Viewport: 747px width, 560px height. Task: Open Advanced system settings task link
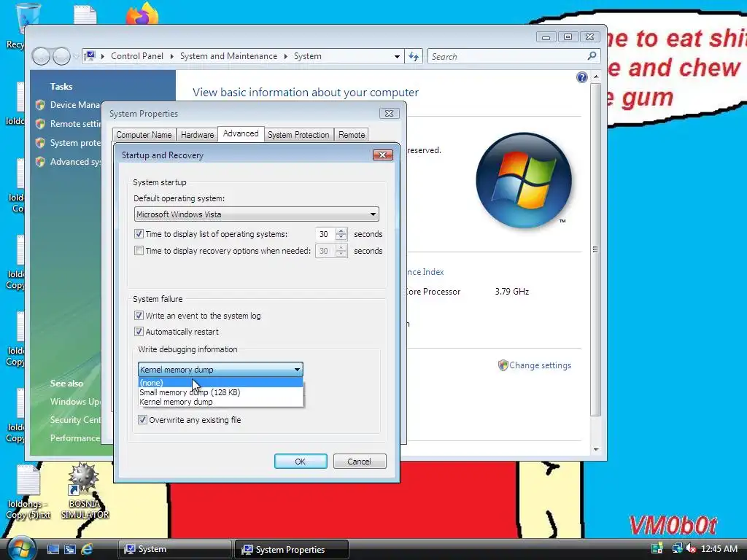75,162
